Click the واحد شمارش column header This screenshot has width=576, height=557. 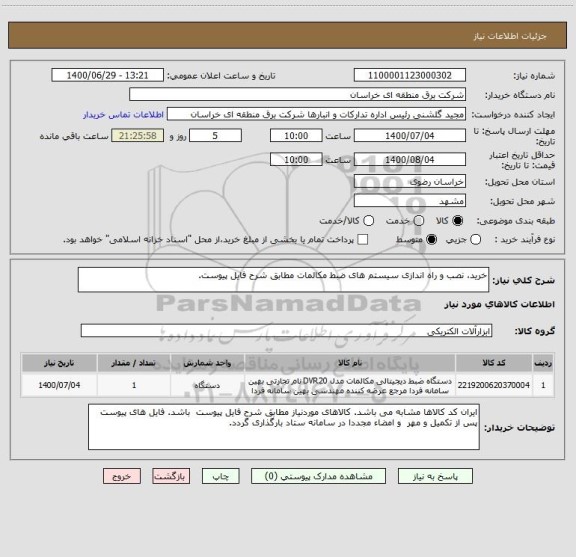point(208,363)
